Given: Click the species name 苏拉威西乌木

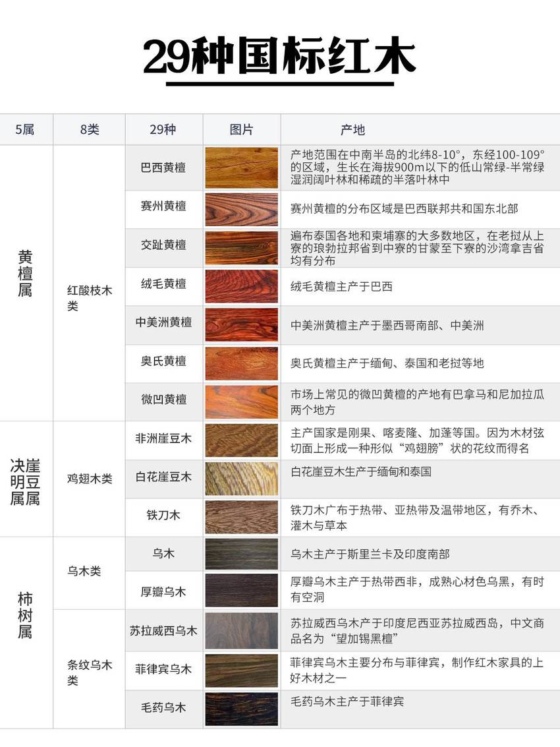Looking at the screenshot, I should pos(163,631).
